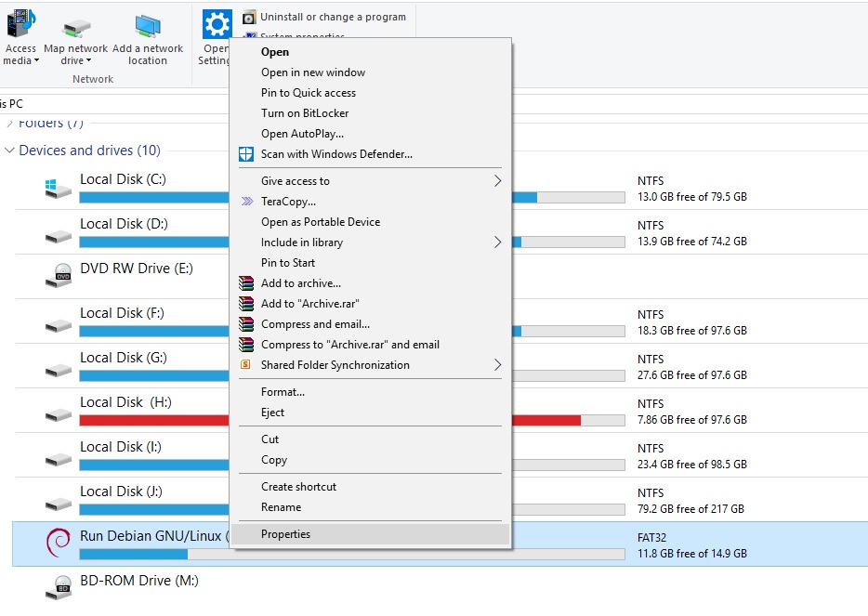Expand the Include in library submenu

point(497,242)
